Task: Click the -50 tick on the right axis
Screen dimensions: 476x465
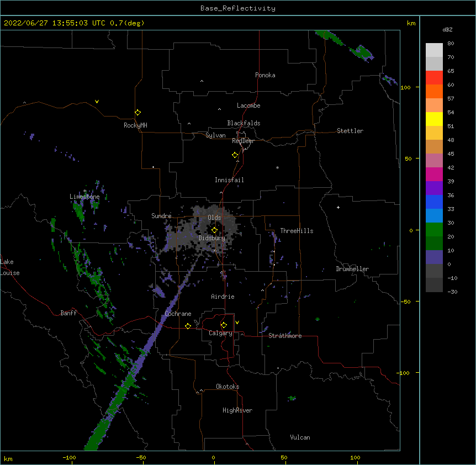Action: point(405,302)
